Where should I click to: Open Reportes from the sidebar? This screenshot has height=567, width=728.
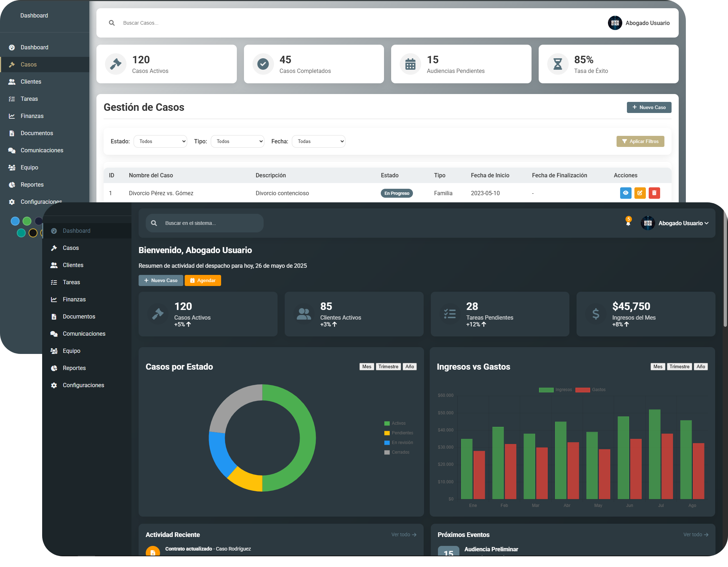pos(74,368)
